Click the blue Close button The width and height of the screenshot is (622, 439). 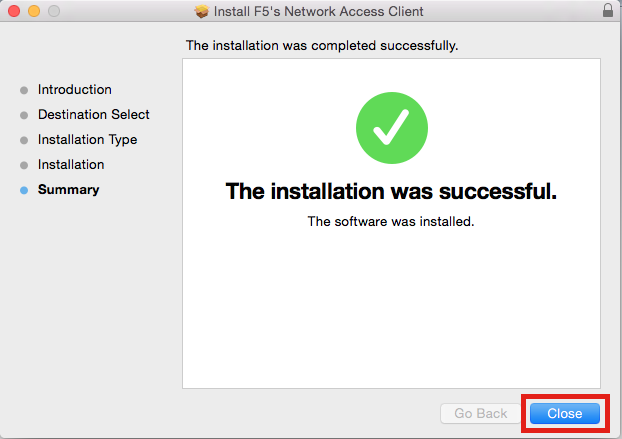564,413
